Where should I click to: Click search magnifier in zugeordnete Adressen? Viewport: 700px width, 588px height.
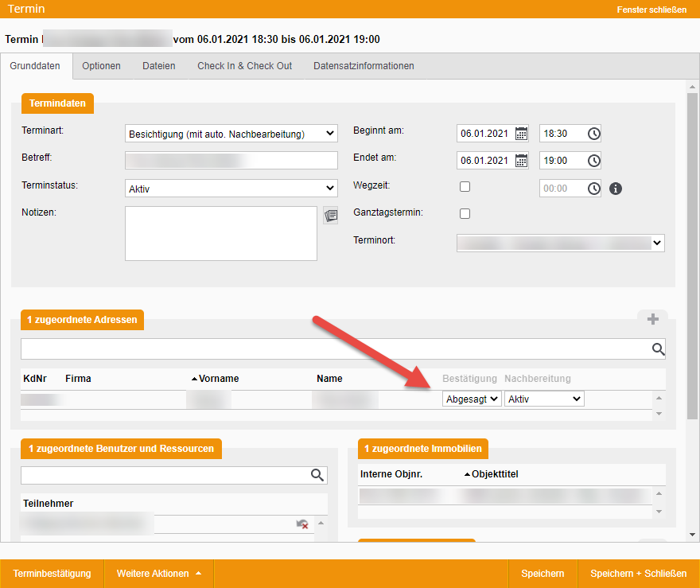pyautogui.click(x=658, y=349)
